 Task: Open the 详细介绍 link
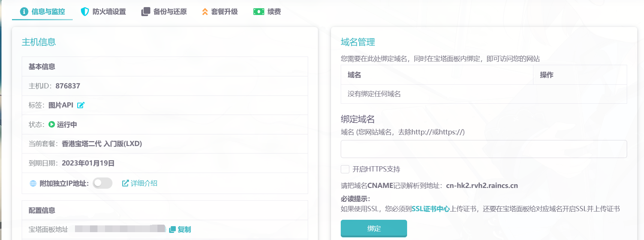click(x=144, y=183)
